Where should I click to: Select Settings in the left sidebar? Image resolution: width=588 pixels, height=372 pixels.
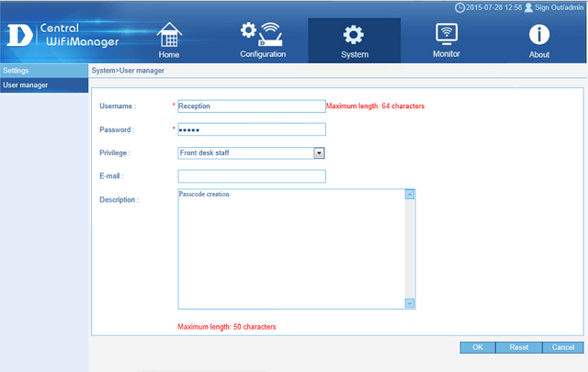pos(44,71)
